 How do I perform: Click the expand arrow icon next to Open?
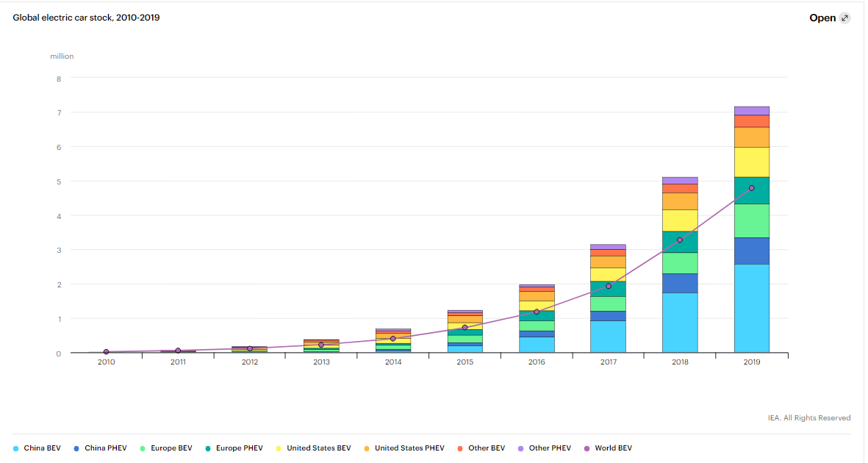click(x=844, y=18)
